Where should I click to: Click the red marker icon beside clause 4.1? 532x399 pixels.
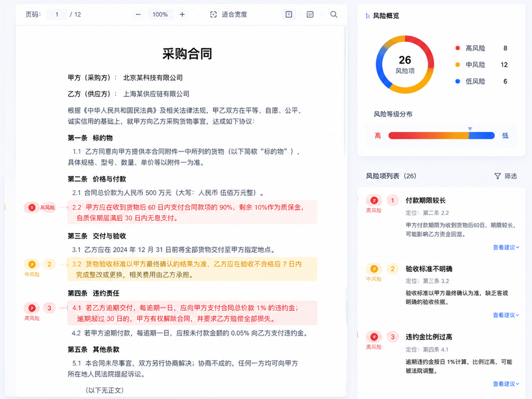[x=31, y=308]
